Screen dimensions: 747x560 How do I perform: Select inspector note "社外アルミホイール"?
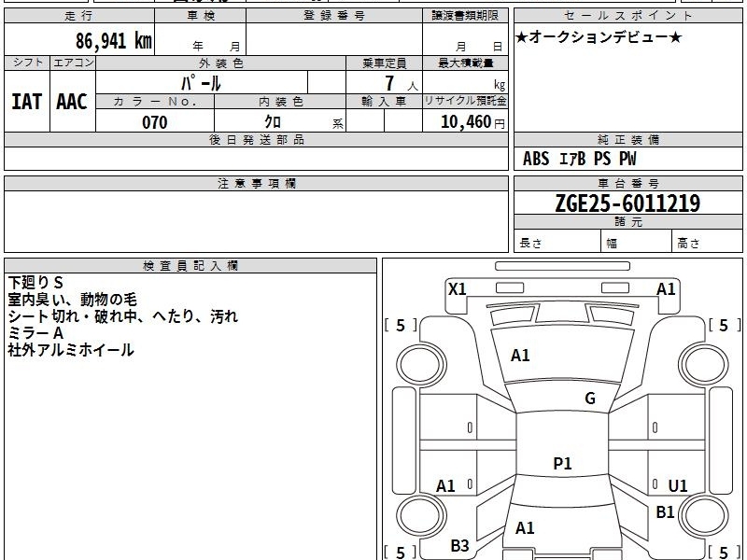tap(71, 350)
